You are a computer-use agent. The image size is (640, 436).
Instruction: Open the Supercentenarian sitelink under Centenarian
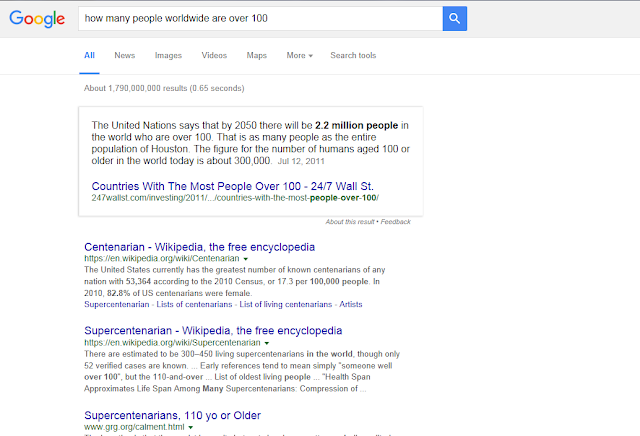tap(117, 304)
